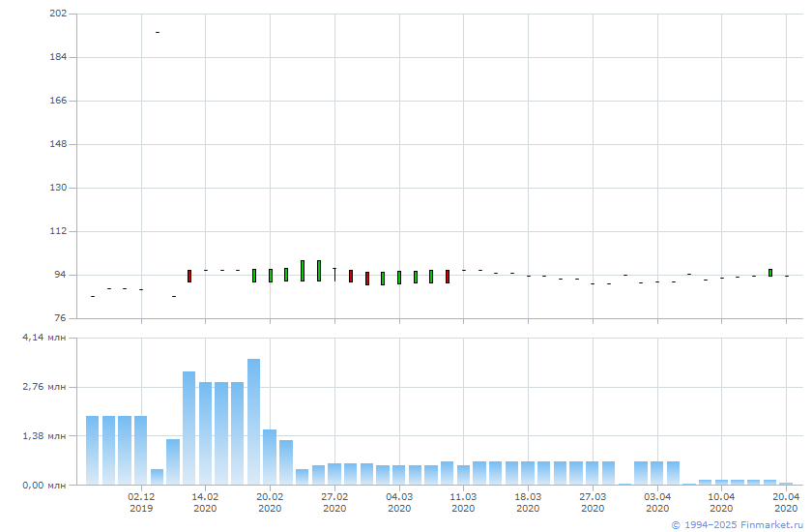Click the 94 price axis label

(61, 275)
